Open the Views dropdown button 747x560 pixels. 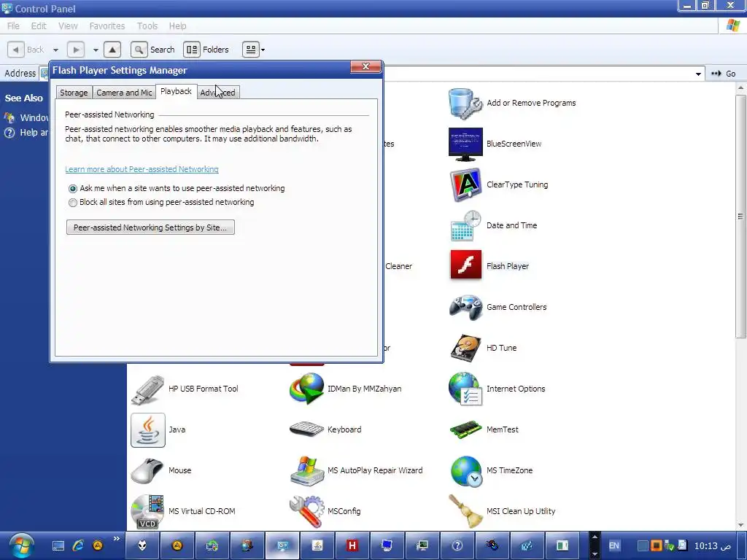coord(254,50)
